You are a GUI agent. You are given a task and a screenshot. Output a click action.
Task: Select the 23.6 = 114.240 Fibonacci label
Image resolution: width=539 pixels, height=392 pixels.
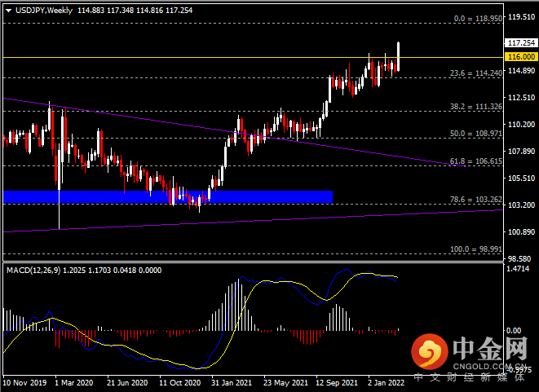pos(476,73)
